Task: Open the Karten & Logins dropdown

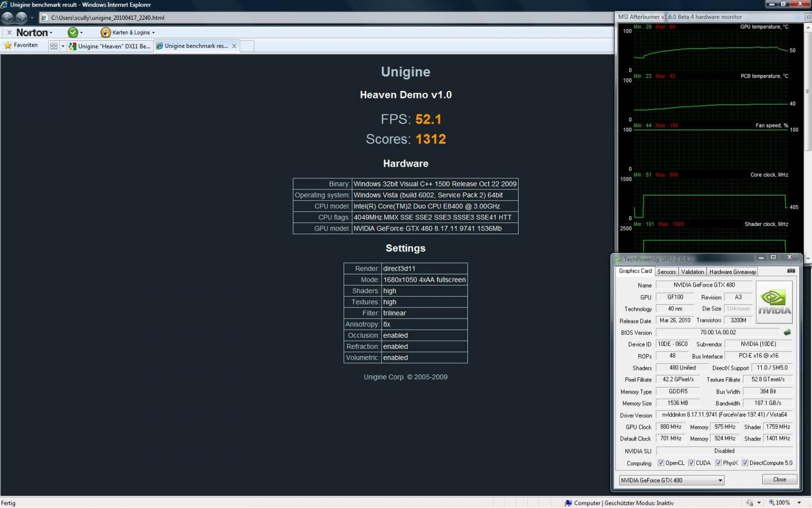Action: 133,33
